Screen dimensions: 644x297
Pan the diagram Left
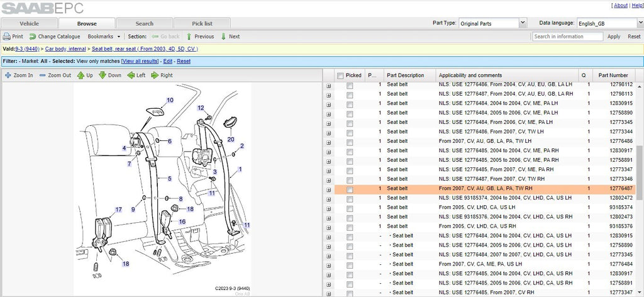point(136,75)
